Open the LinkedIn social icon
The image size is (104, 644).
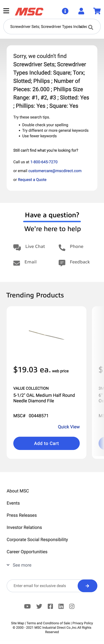[x=61, y=606]
